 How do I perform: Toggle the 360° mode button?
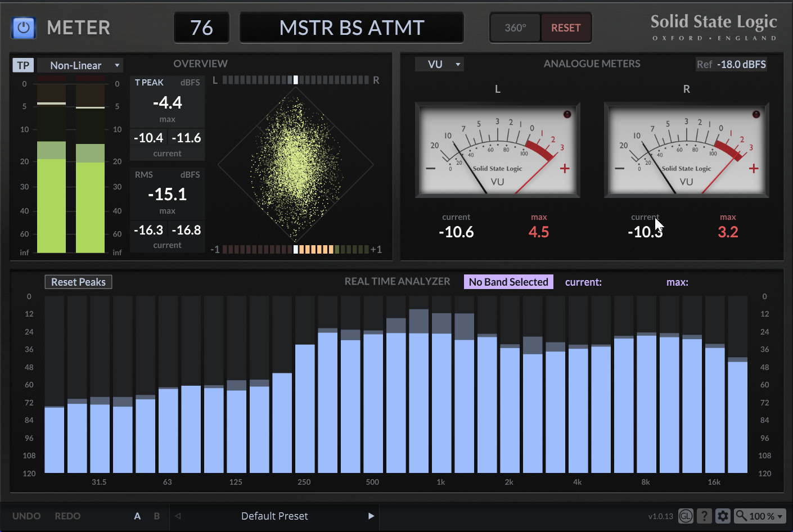pyautogui.click(x=515, y=28)
